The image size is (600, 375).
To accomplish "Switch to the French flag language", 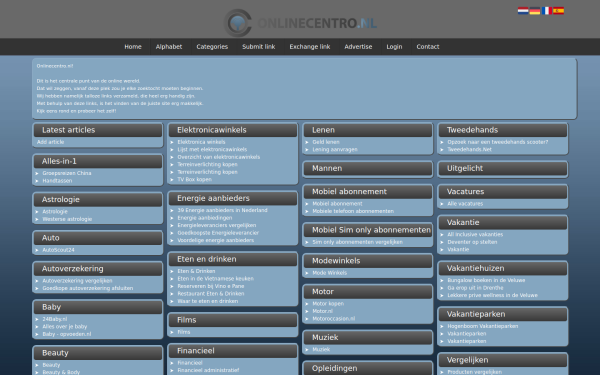I will [x=546, y=11].
